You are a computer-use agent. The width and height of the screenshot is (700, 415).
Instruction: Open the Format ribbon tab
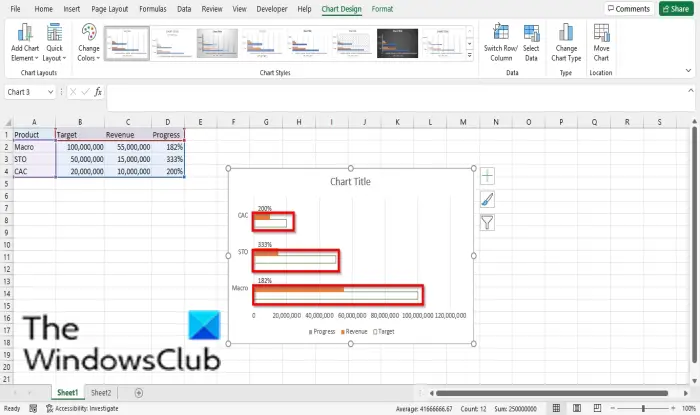382,9
